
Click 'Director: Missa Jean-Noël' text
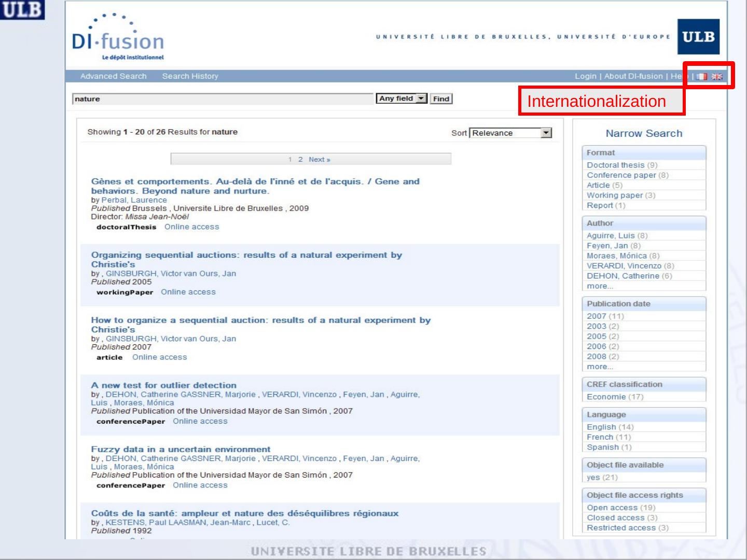click(x=140, y=217)
